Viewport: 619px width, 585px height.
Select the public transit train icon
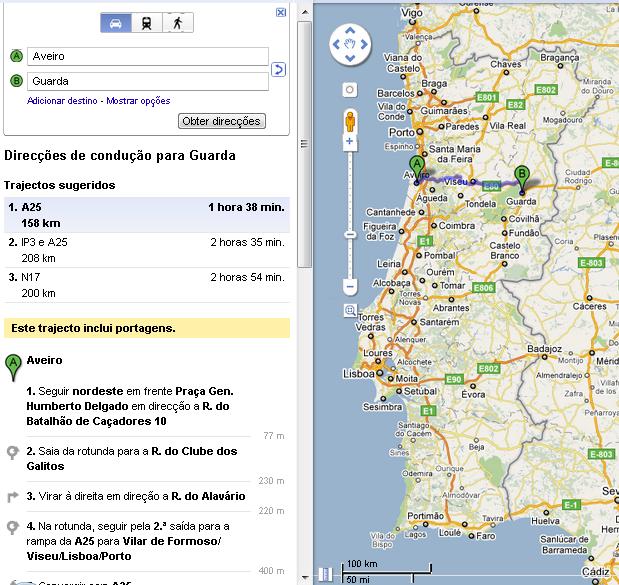point(146,22)
